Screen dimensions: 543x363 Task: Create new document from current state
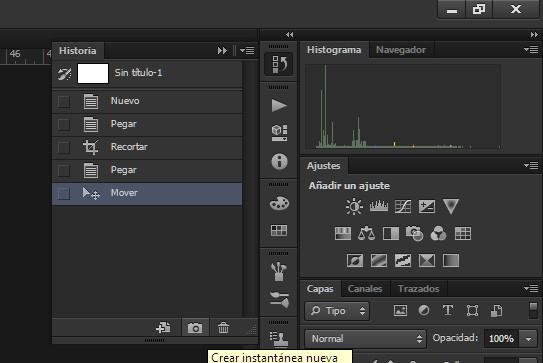163,328
